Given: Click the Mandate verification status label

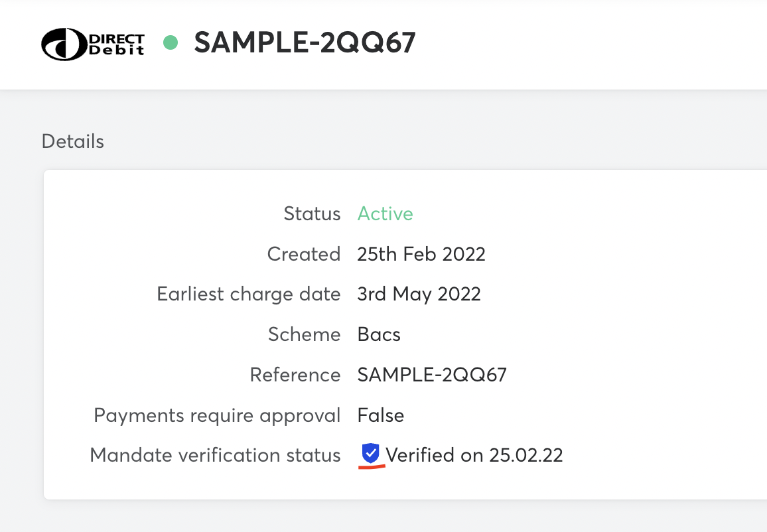Looking at the screenshot, I should [x=215, y=455].
